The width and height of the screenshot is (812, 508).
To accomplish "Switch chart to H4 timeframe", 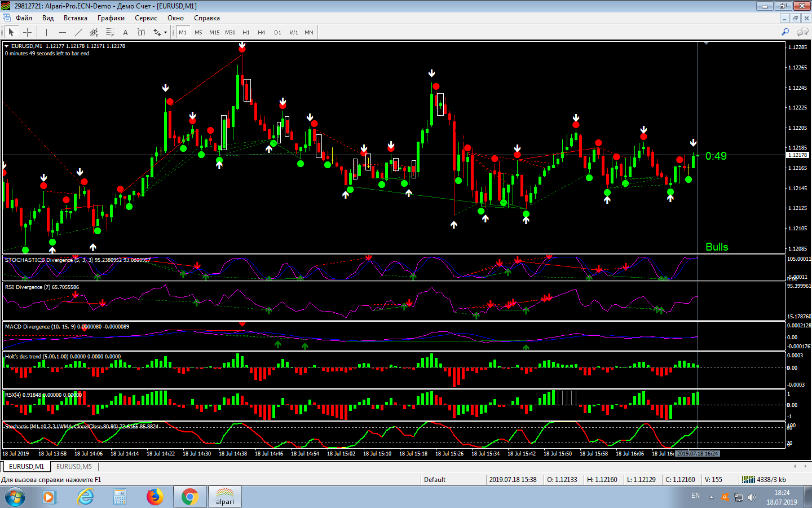I will pyautogui.click(x=262, y=32).
